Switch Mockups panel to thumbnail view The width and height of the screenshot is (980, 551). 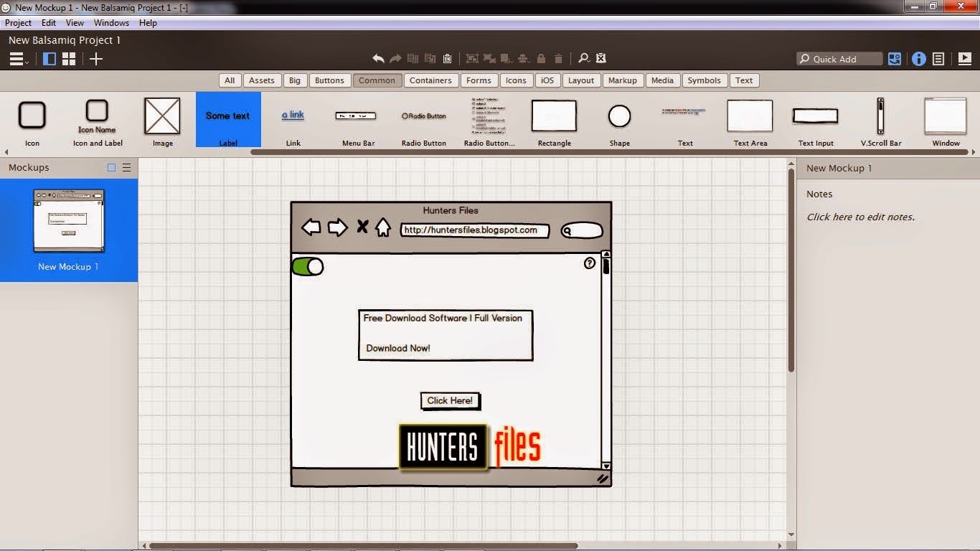coord(111,167)
